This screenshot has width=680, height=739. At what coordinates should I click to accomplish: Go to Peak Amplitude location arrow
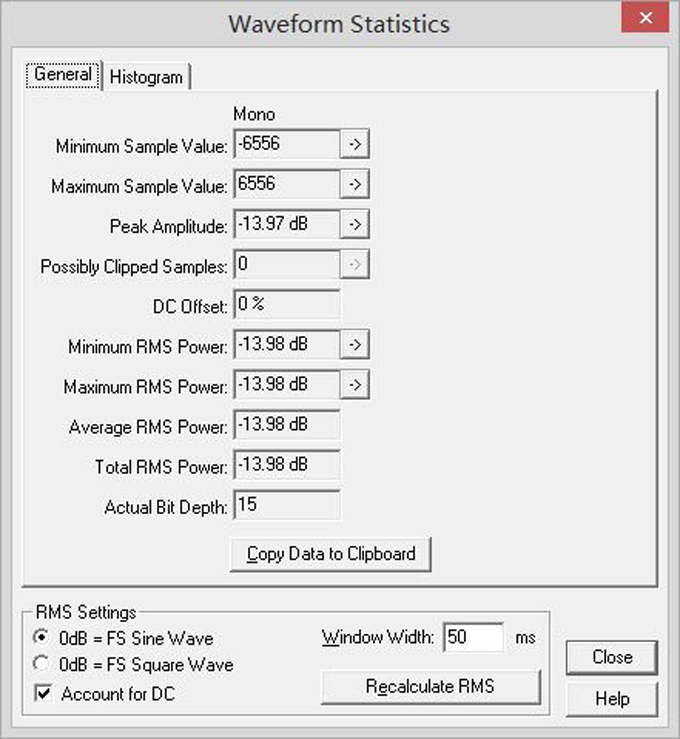coord(354,225)
